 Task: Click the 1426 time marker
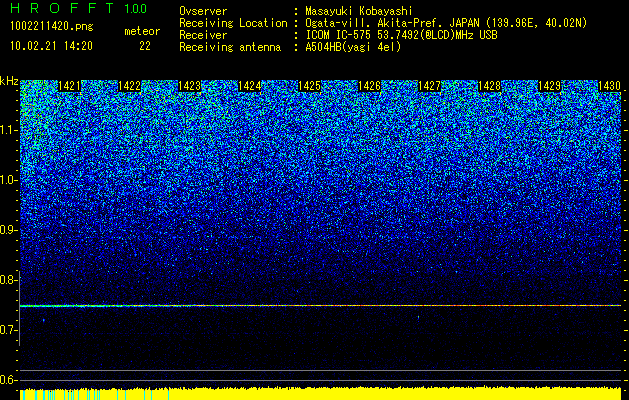tap(369, 86)
